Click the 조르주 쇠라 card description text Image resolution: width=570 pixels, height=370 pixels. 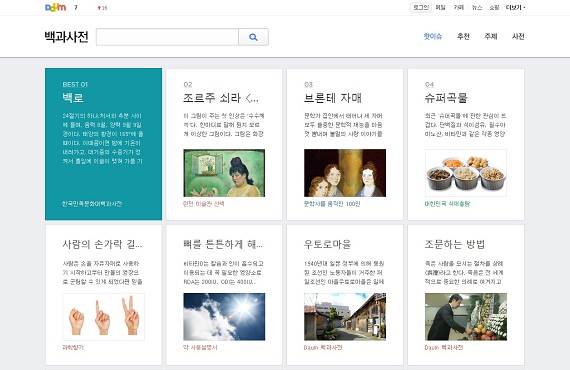(x=224, y=125)
